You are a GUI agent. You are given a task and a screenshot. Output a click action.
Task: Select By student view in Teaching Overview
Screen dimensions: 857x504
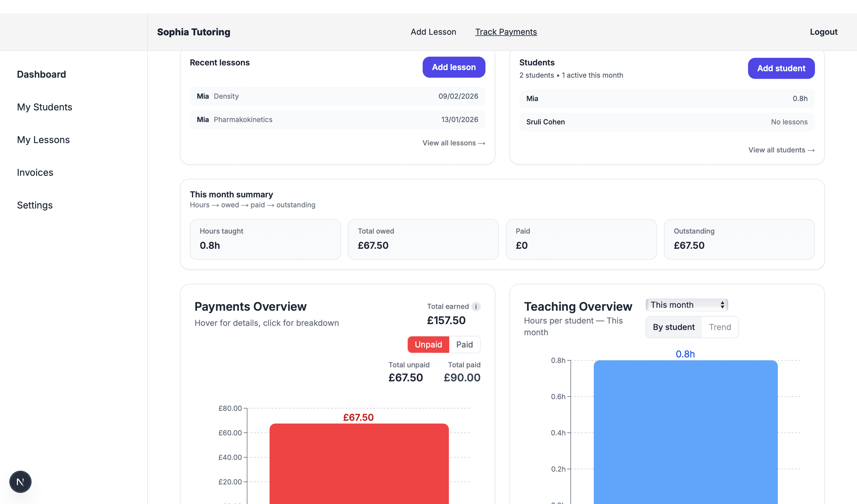[673, 327]
